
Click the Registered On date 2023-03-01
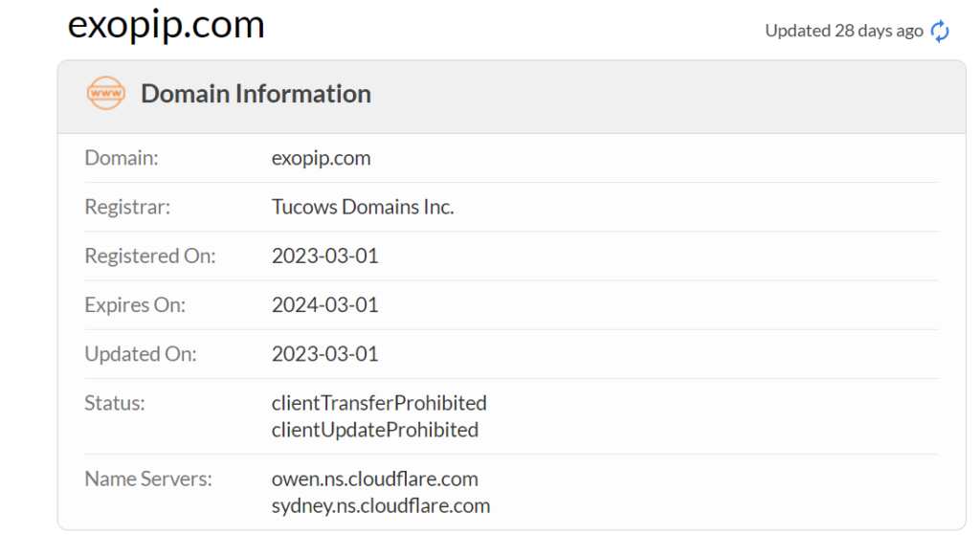325,256
